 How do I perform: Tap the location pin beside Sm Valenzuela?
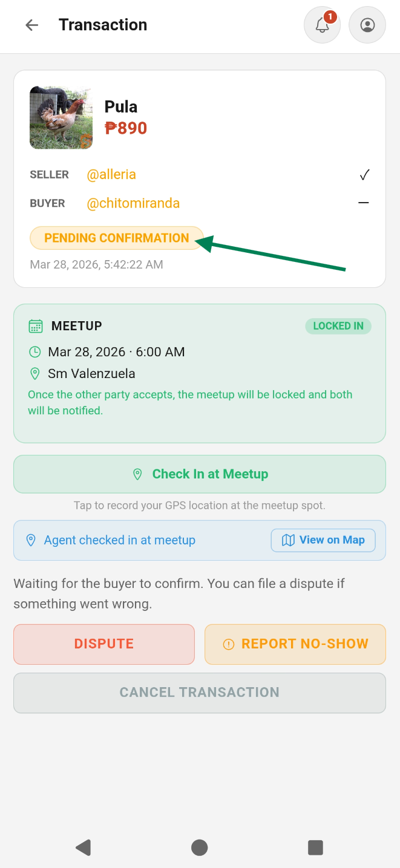pyautogui.click(x=35, y=374)
